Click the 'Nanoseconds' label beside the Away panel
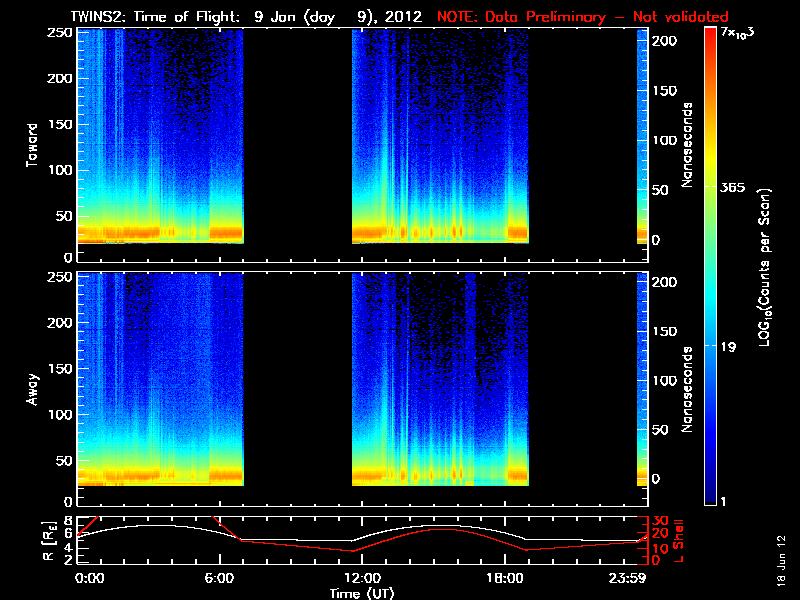This screenshot has height=600, width=800. [689, 388]
